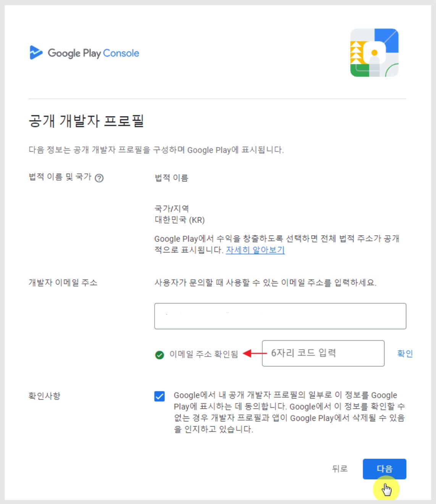
Task: Click the 국가/지역 label
Action: pyautogui.click(x=171, y=208)
